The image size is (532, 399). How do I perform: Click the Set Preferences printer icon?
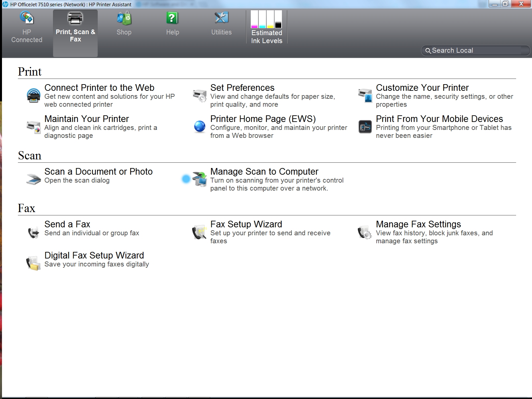199,96
